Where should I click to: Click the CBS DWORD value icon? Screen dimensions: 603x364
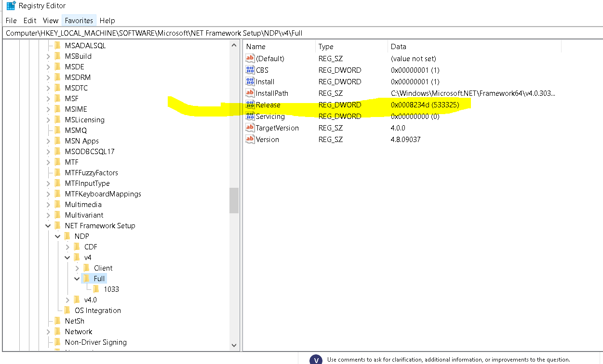coord(250,70)
